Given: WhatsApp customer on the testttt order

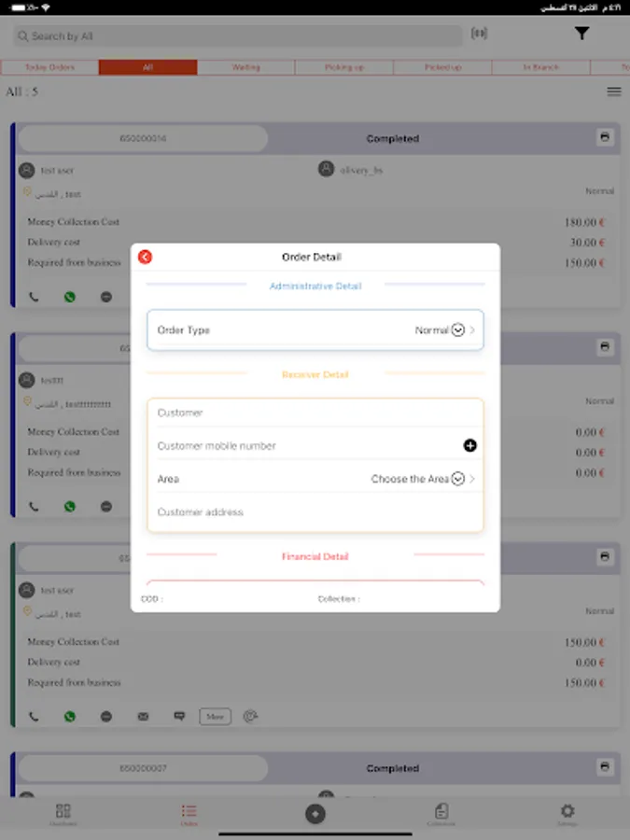Looking at the screenshot, I should pyautogui.click(x=70, y=506).
